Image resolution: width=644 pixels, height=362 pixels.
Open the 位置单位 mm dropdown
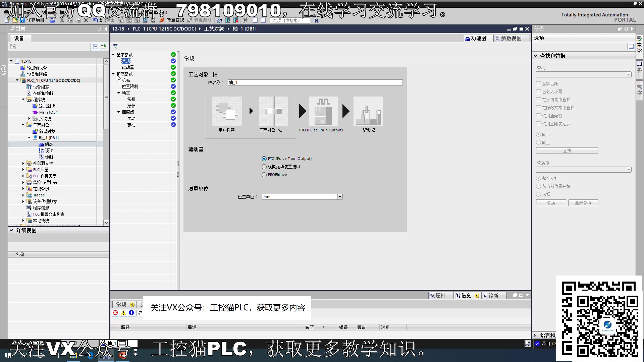pyautogui.click(x=340, y=197)
